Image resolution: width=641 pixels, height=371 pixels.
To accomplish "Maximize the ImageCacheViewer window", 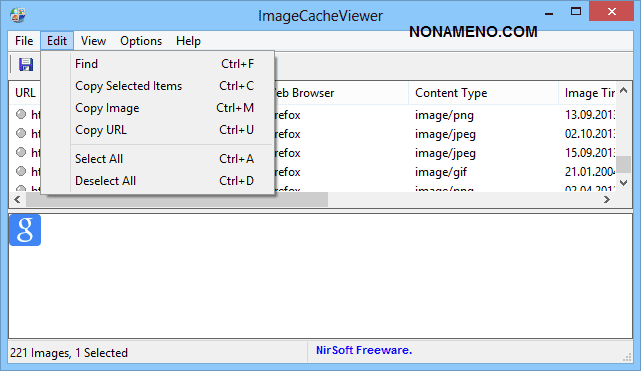I will pyautogui.click(x=576, y=11).
